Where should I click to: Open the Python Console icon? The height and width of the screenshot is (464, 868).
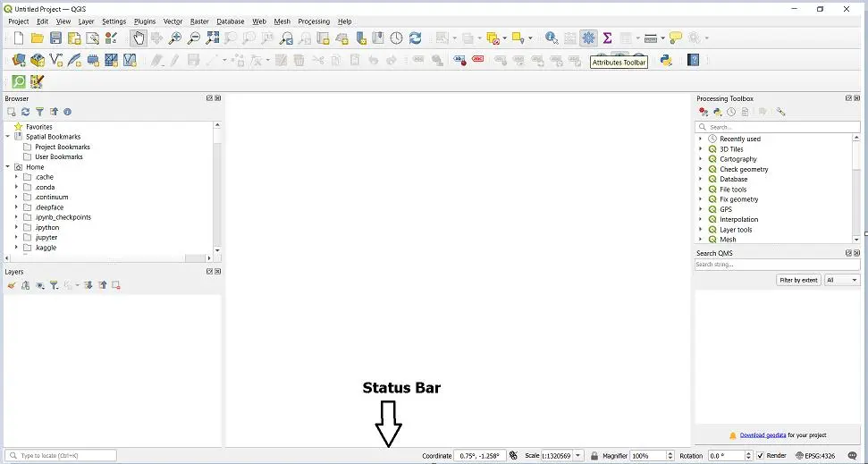(x=667, y=60)
